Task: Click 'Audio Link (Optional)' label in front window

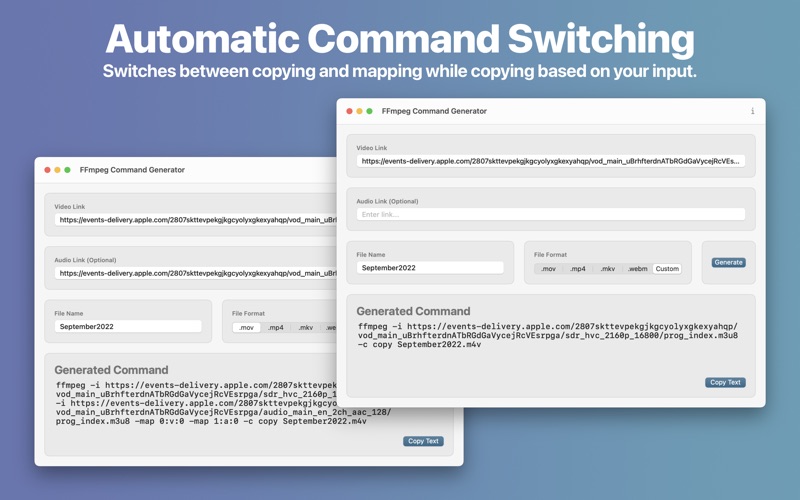Action: pos(387,201)
